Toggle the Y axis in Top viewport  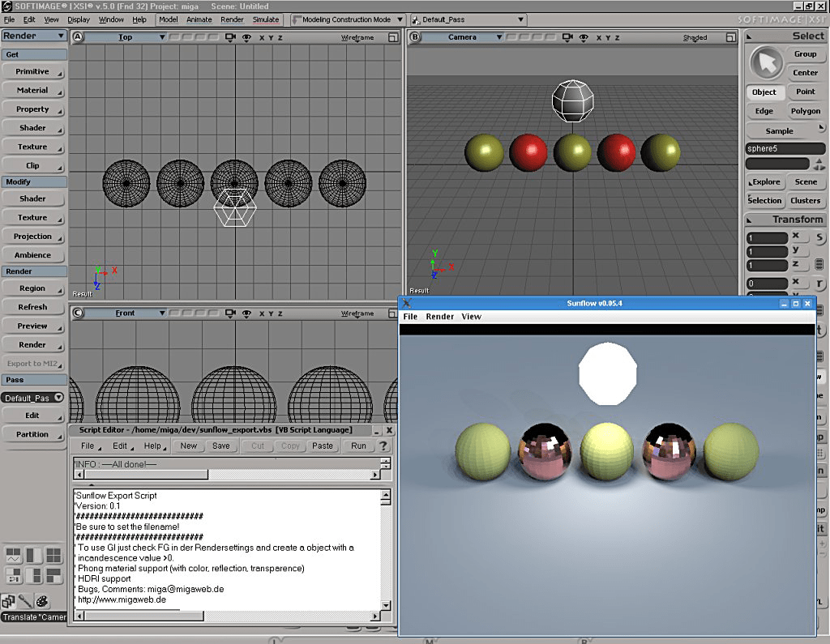pos(271,38)
